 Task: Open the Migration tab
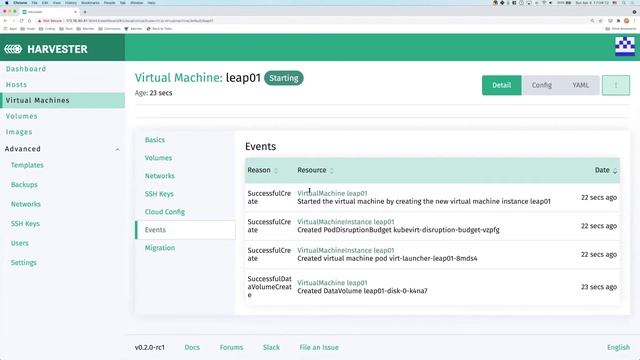point(160,248)
